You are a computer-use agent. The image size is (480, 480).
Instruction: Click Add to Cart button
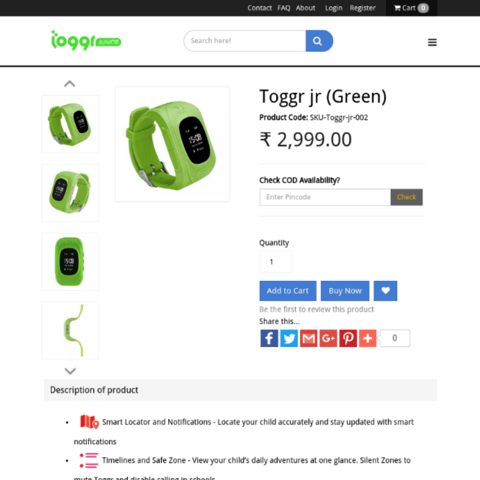[x=288, y=291]
